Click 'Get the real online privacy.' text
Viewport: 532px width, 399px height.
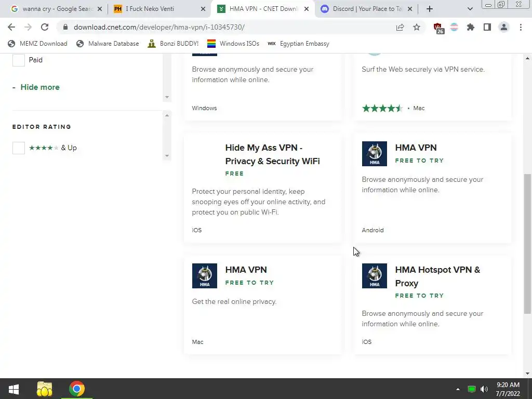pyautogui.click(x=234, y=302)
